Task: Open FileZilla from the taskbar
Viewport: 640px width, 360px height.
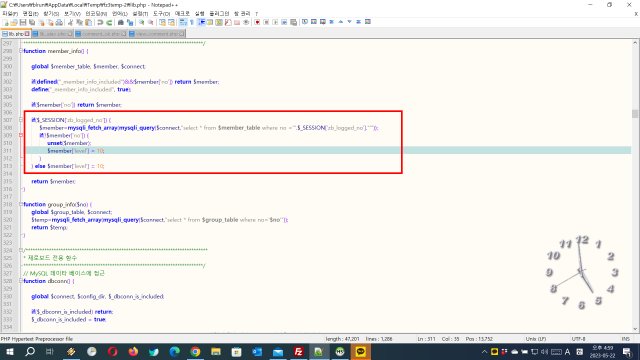Action: (x=298, y=351)
